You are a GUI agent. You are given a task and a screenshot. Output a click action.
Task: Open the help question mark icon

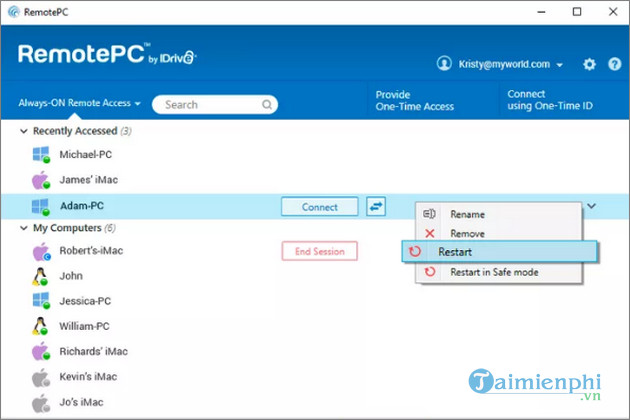pyautogui.click(x=614, y=64)
